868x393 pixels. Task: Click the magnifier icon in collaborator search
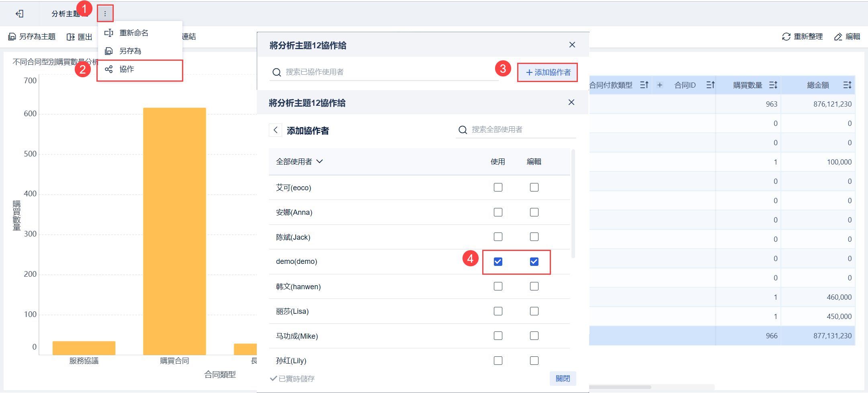pyautogui.click(x=276, y=72)
